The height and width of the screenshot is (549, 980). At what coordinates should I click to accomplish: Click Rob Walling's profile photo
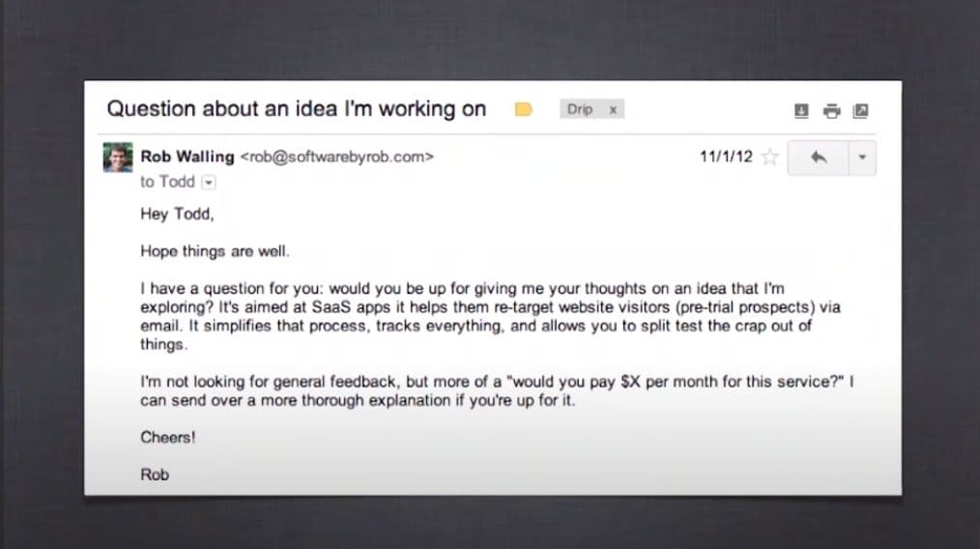tap(117, 158)
